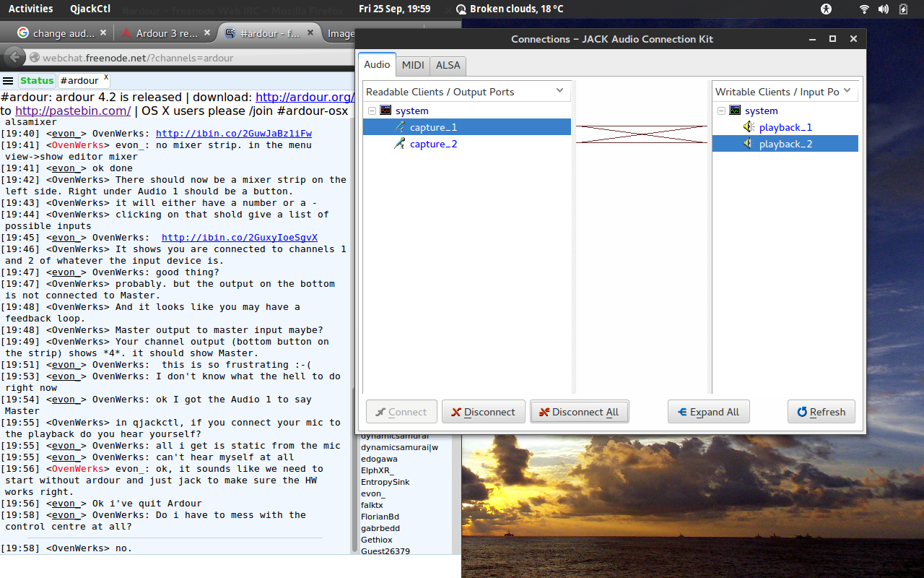Click the system client icon in output ports
The height and width of the screenshot is (578, 924).
tap(385, 111)
